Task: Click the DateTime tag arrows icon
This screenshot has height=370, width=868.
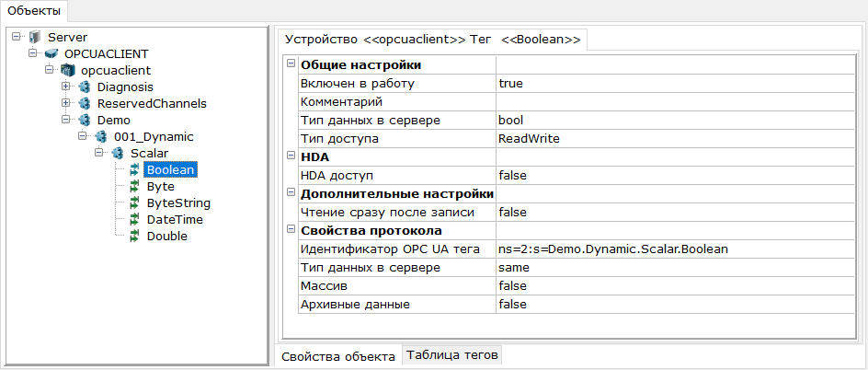Action: pos(134,219)
